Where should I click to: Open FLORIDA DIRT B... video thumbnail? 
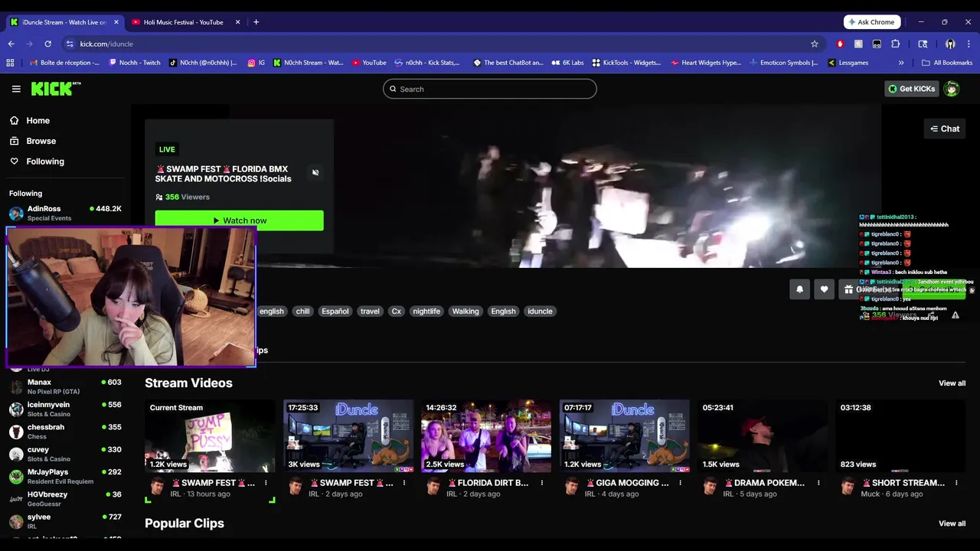[x=486, y=436]
